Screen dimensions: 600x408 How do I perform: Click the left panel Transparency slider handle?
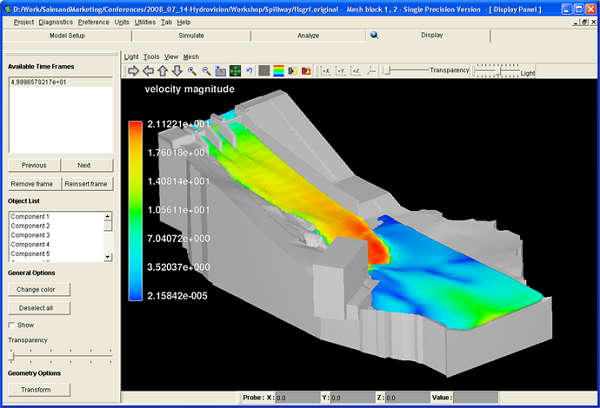pos(12,357)
